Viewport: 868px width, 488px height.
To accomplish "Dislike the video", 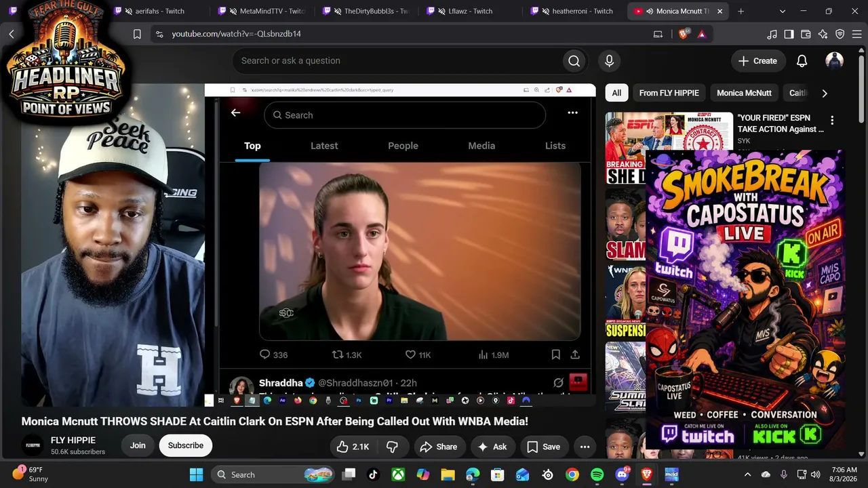I will pyautogui.click(x=392, y=447).
